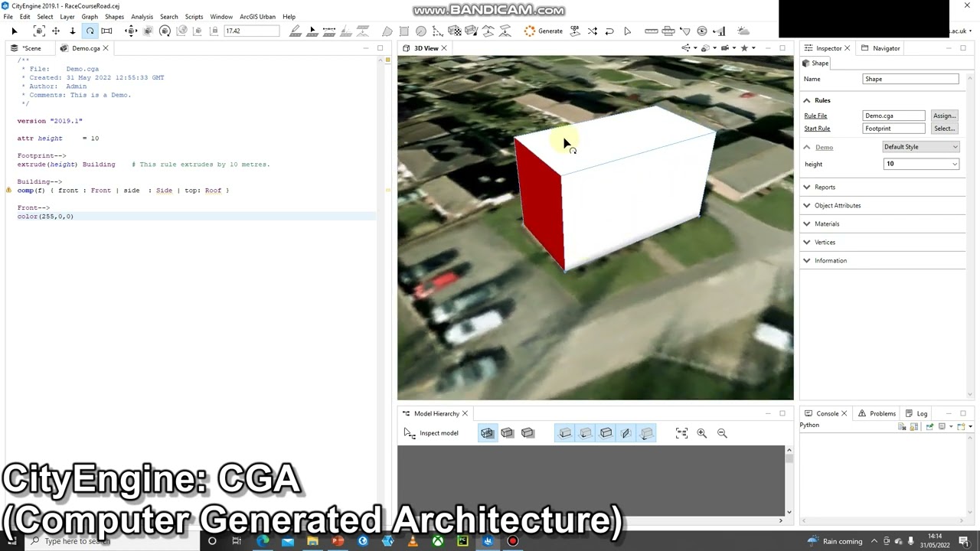980x551 pixels.
Task: Open the height attribute dropdown arrow
Action: click(955, 164)
